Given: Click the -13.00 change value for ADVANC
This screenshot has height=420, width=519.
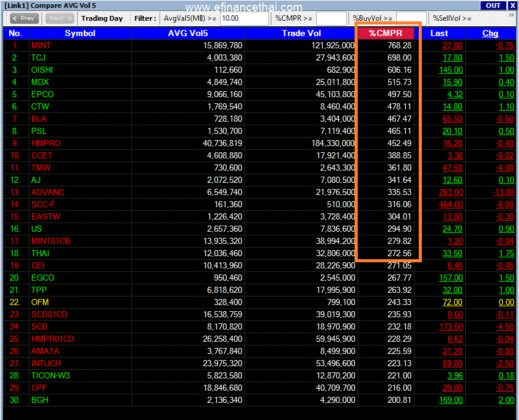Looking at the screenshot, I should (x=503, y=193).
